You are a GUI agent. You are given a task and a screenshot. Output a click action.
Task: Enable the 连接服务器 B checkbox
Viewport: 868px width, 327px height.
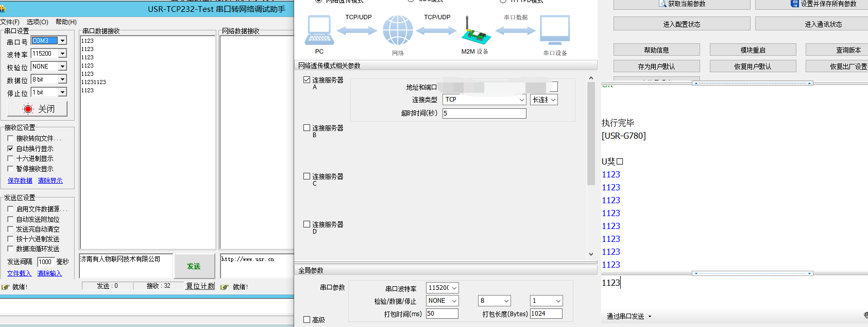pos(307,128)
